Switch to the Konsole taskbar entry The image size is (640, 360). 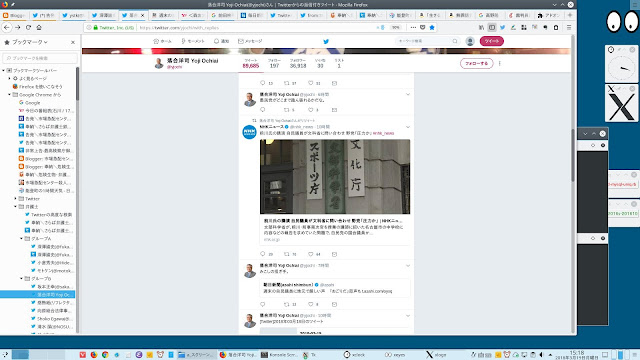click(280, 355)
